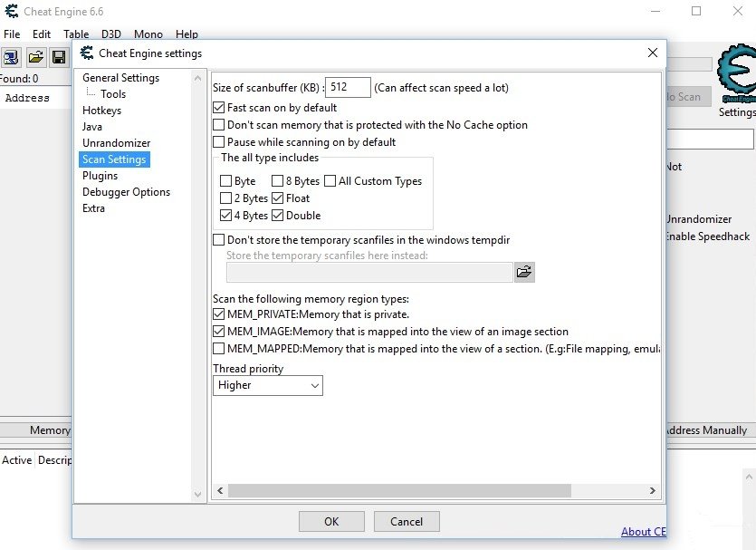Check the 8 Bytes type checkbox
Screen dimensions: 756x550
[277, 181]
